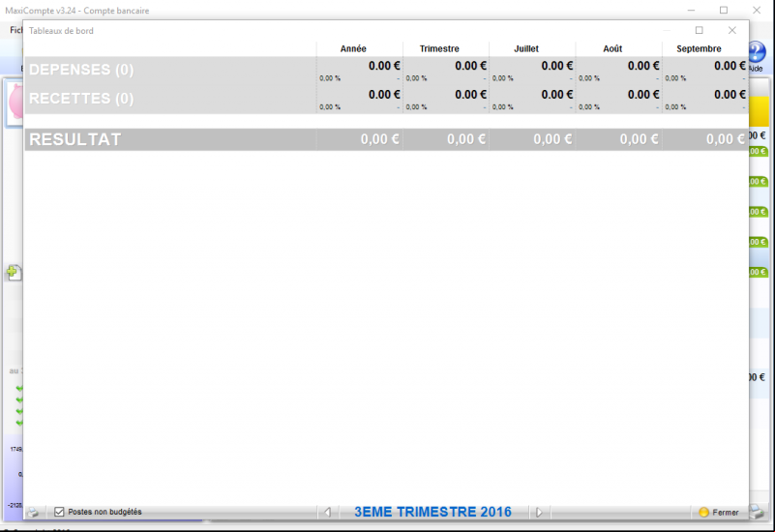Select the Septembre column header
Image resolution: width=775 pixels, height=532 pixels.
699,48
